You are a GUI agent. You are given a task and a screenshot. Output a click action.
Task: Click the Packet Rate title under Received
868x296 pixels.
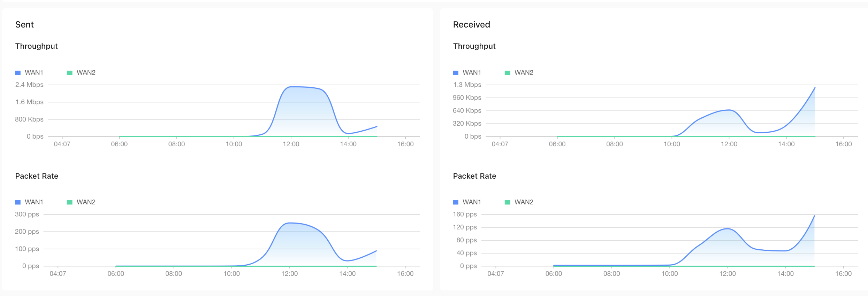pyautogui.click(x=474, y=176)
